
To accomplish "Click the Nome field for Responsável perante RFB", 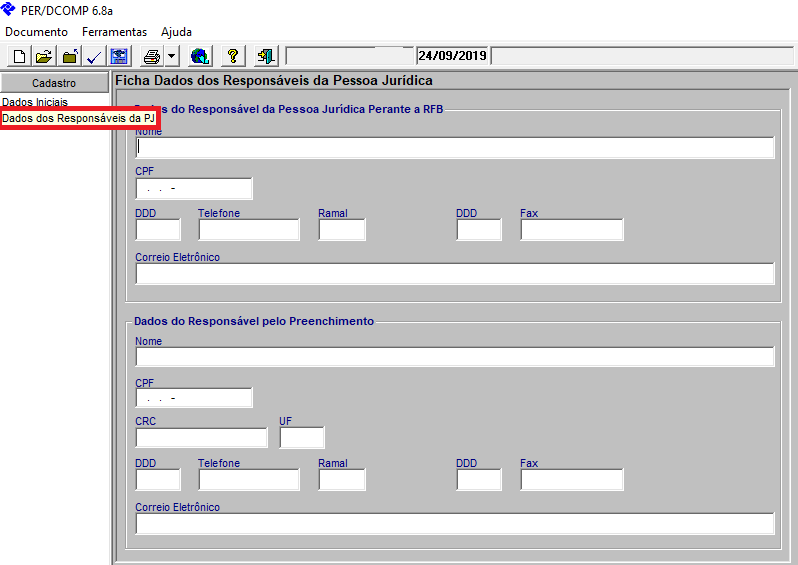I will (x=454, y=148).
